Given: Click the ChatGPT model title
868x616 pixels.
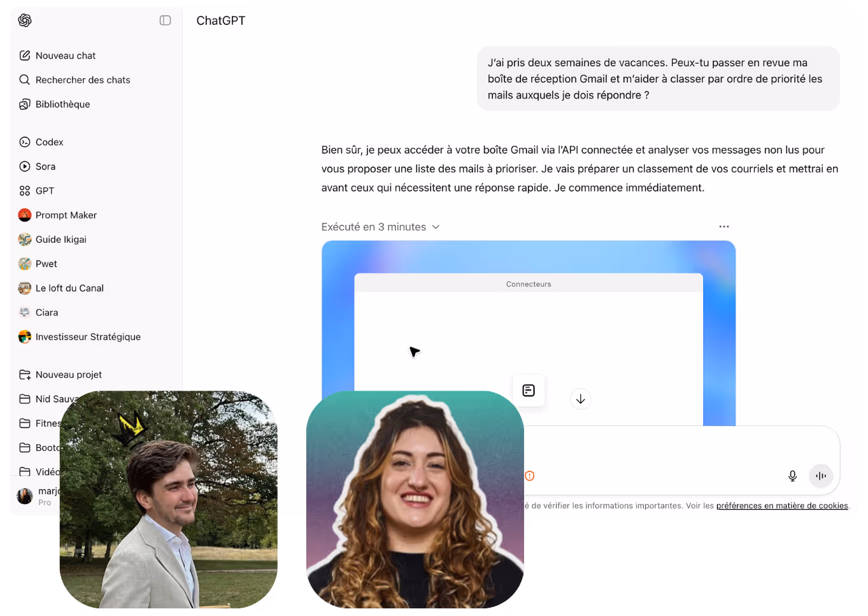Looking at the screenshot, I should coord(221,20).
